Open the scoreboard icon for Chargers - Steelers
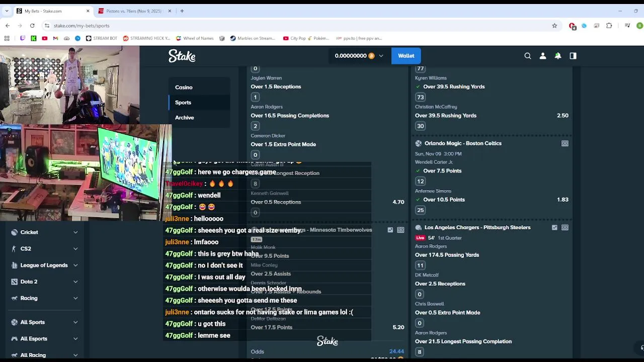The width and height of the screenshot is (644, 362). (x=565, y=227)
